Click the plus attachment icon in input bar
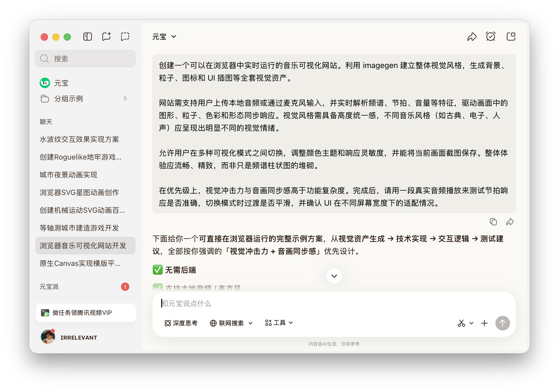 (x=484, y=323)
